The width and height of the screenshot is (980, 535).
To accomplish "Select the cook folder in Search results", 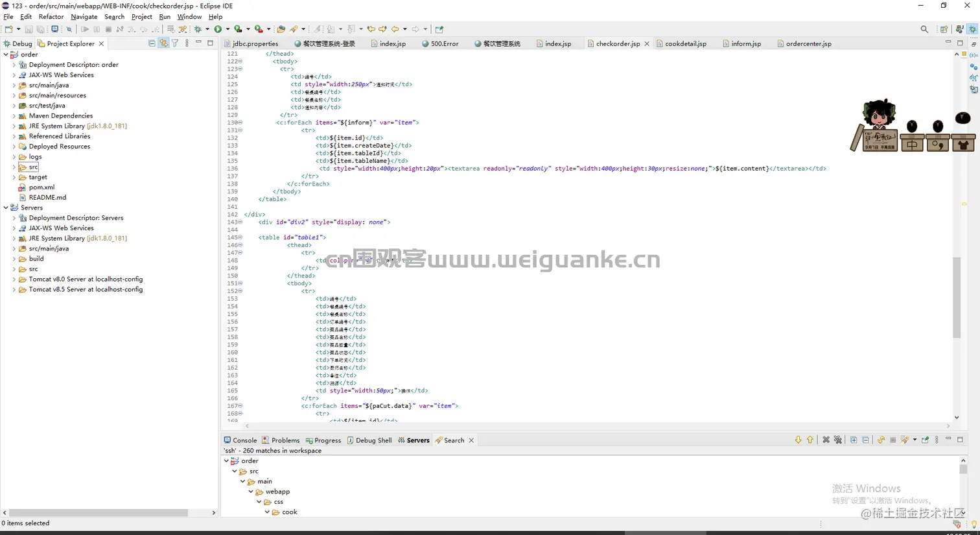I will tap(285, 512).
